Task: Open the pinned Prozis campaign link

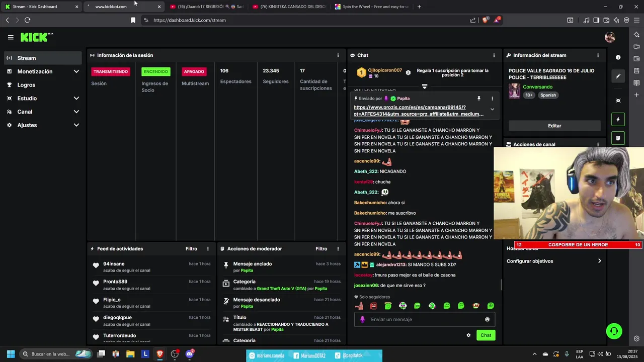Action: click(x=419, y=111)
